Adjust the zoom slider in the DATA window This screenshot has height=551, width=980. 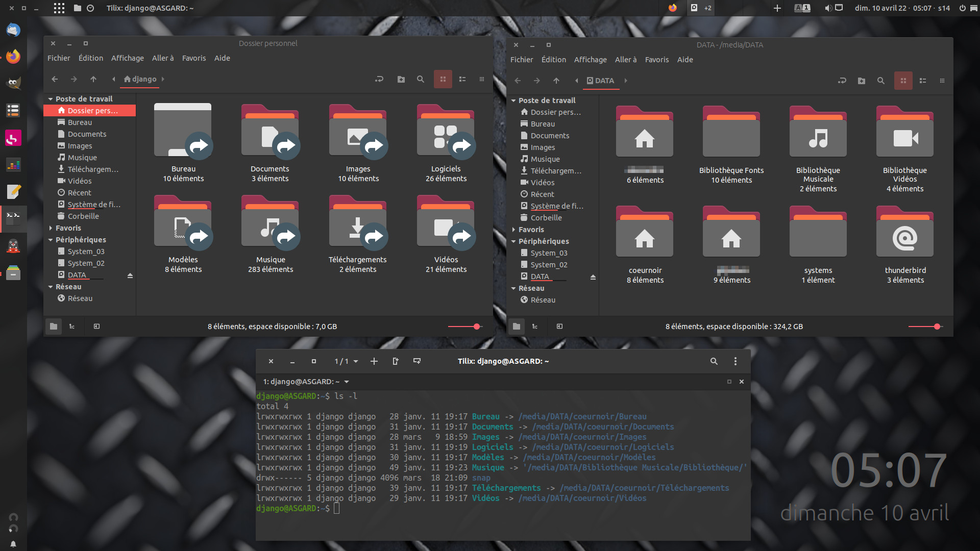point(937,327)
